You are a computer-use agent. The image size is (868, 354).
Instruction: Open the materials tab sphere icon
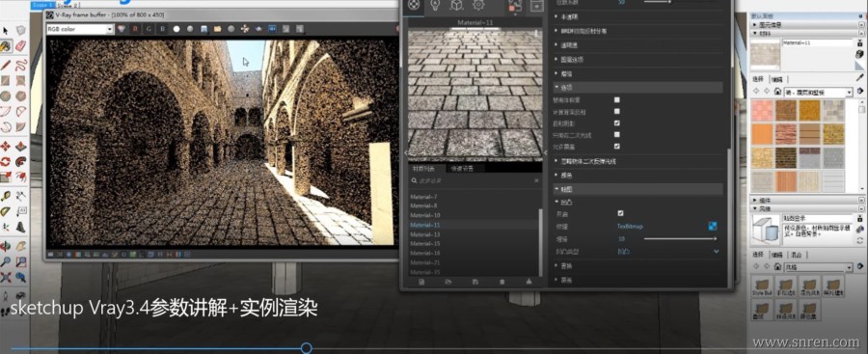pos(416,6)
